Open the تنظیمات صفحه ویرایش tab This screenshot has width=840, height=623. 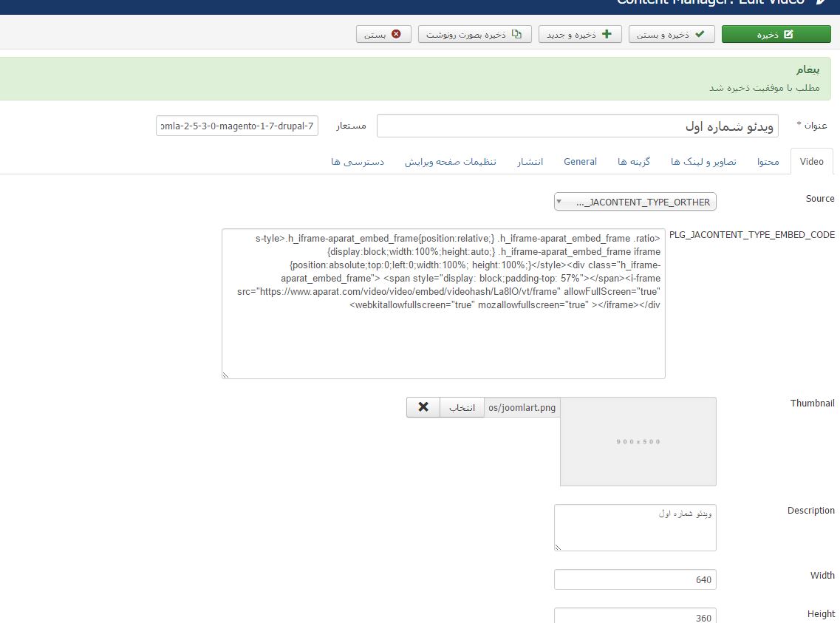(450, 162)
